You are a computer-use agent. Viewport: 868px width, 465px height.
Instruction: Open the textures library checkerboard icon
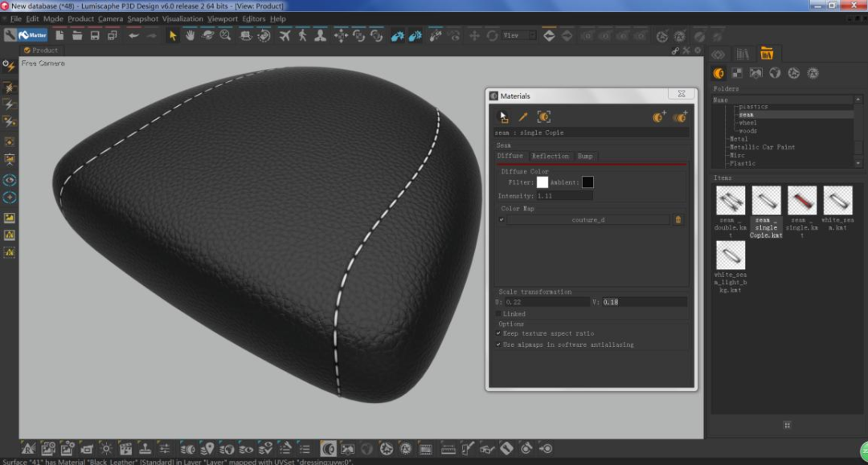point(737,73)
